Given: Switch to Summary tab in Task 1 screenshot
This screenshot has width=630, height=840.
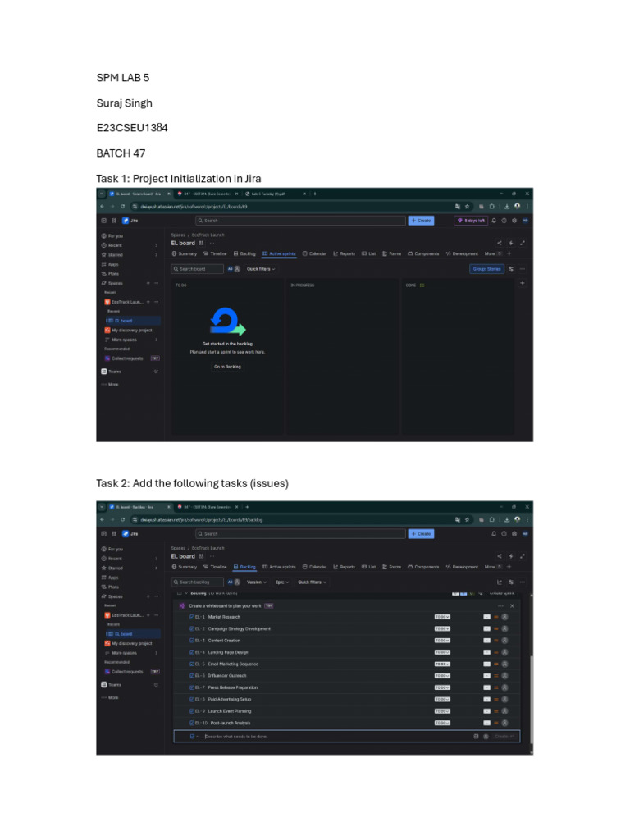Looking at the screenshot, I should click(184, 254).
